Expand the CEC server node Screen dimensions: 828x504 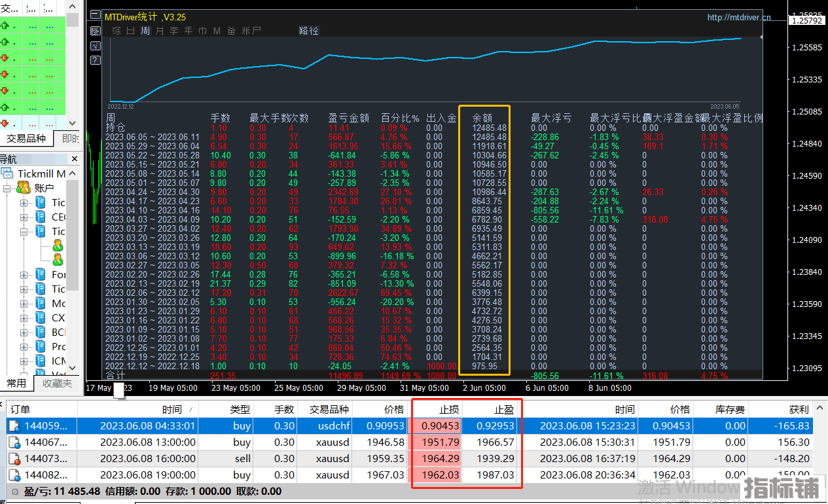tap(24, 217)
